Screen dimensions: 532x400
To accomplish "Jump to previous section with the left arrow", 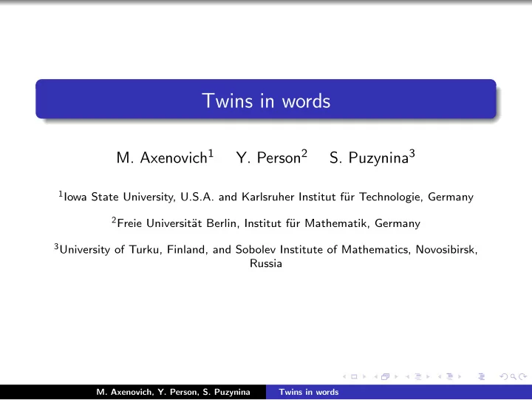I will coord(440,376).
